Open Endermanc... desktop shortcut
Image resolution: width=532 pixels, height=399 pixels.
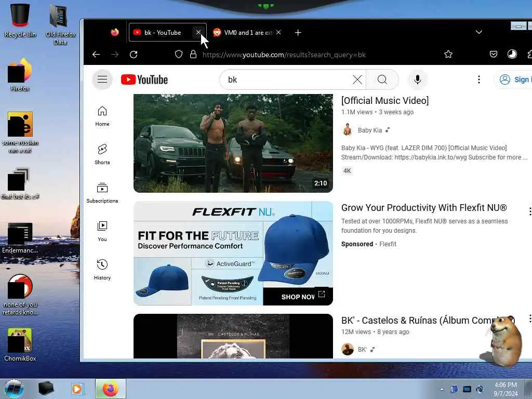pos(20,238)
